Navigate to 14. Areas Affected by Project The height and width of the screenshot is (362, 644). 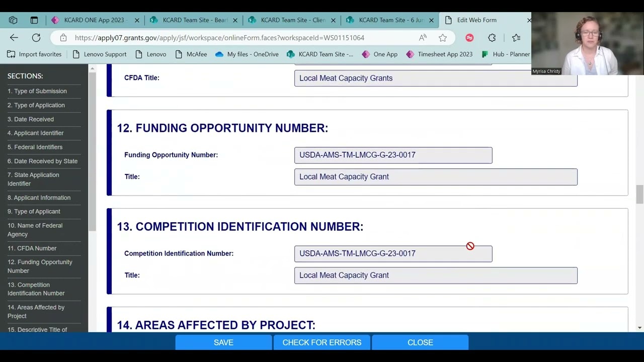(x=36, y=311)
